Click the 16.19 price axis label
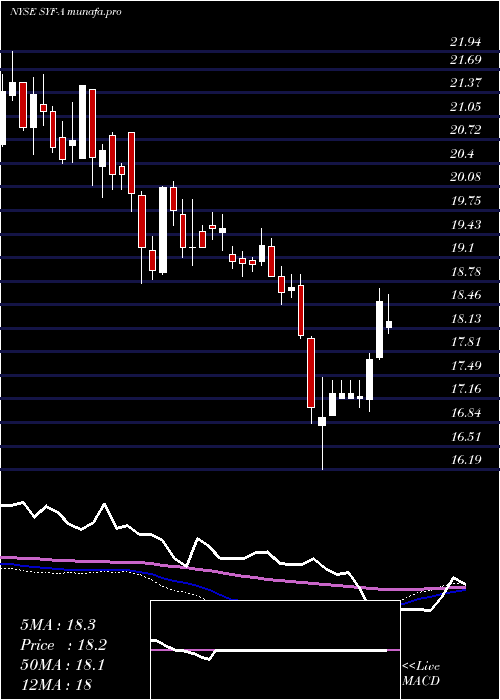Screen dimensions: 500x700 click(x=466, y=459)
